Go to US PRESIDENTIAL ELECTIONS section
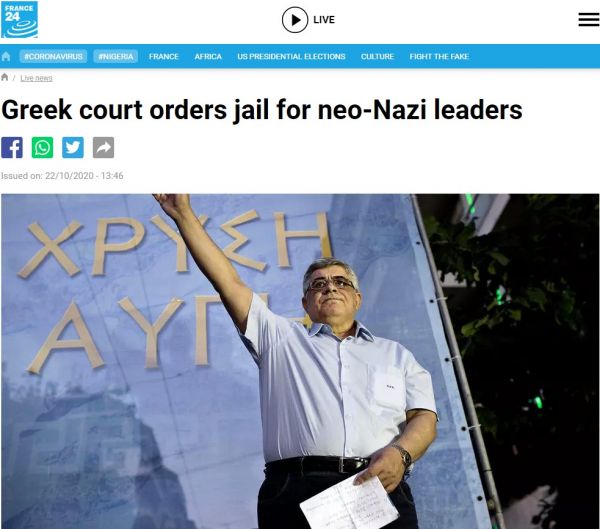The width and height of the screenshot is (600, 529). click(291, 56)
